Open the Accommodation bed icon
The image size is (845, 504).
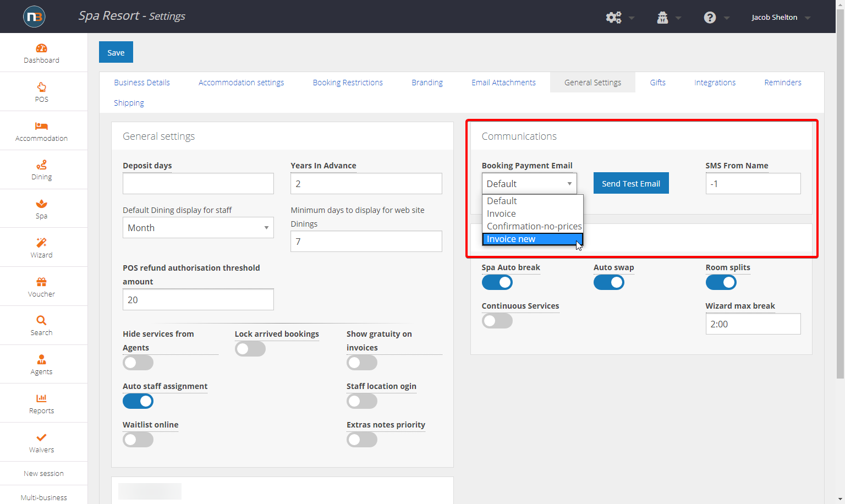pos(41,126)
